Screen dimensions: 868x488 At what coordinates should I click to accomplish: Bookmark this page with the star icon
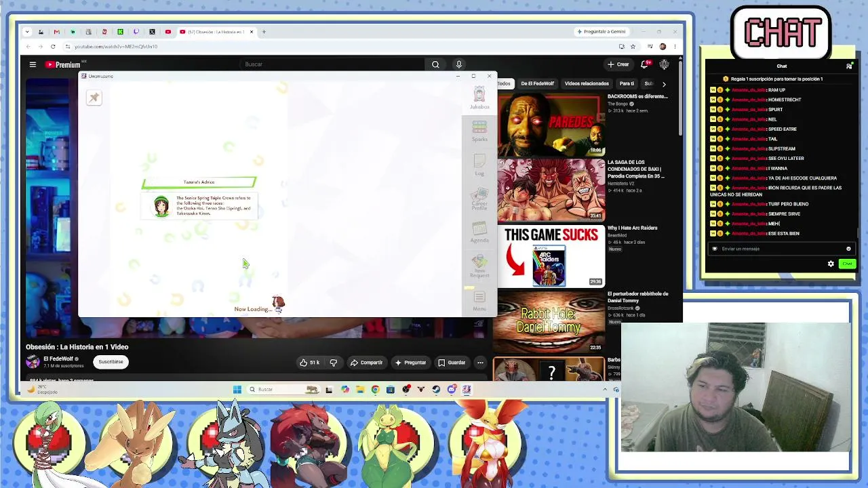click(x=633, y=47)
